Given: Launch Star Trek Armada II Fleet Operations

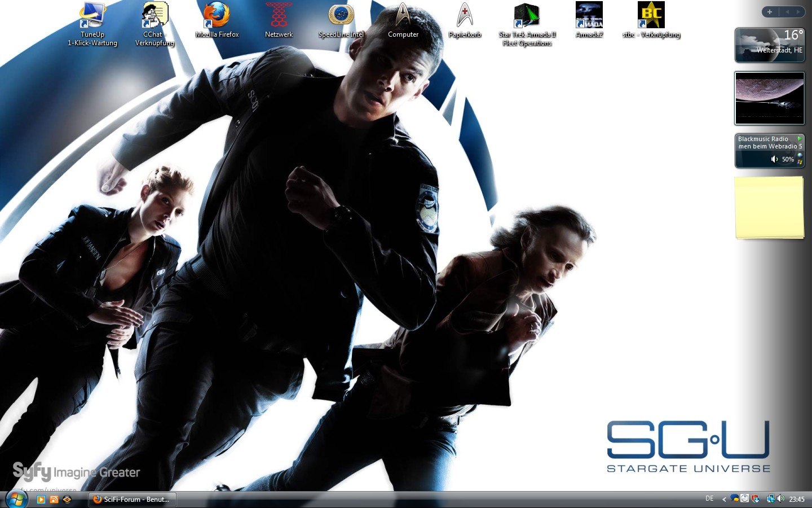Looking at the screenshot, I should (527, 16).
